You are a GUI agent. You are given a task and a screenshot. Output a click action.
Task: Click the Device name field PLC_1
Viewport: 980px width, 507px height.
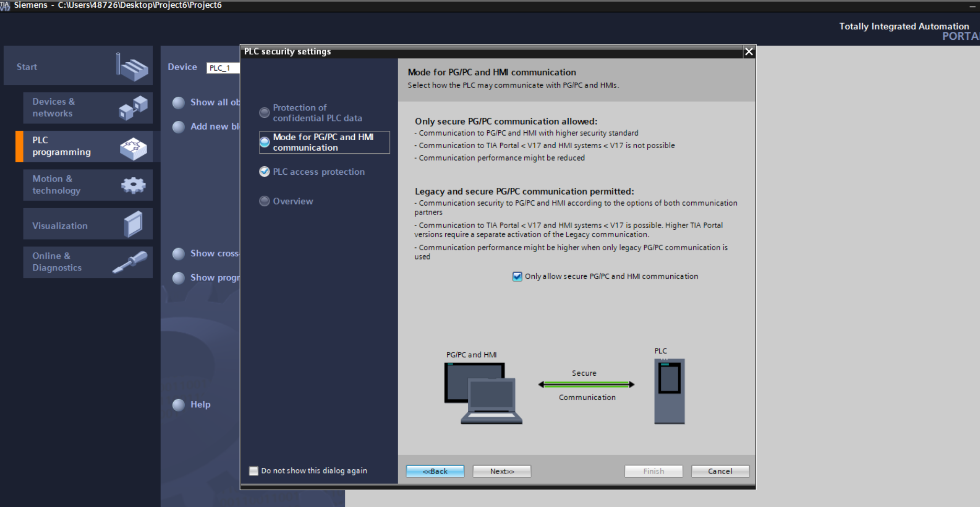coord(223,68)
